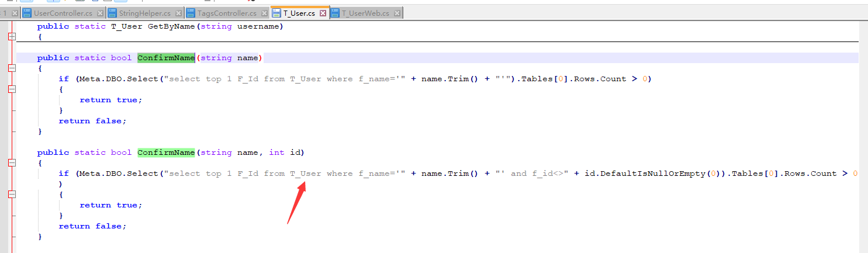Close the TagsController.cs tab
The width and height of the screenshot is (868, 253).
[264, 13]
